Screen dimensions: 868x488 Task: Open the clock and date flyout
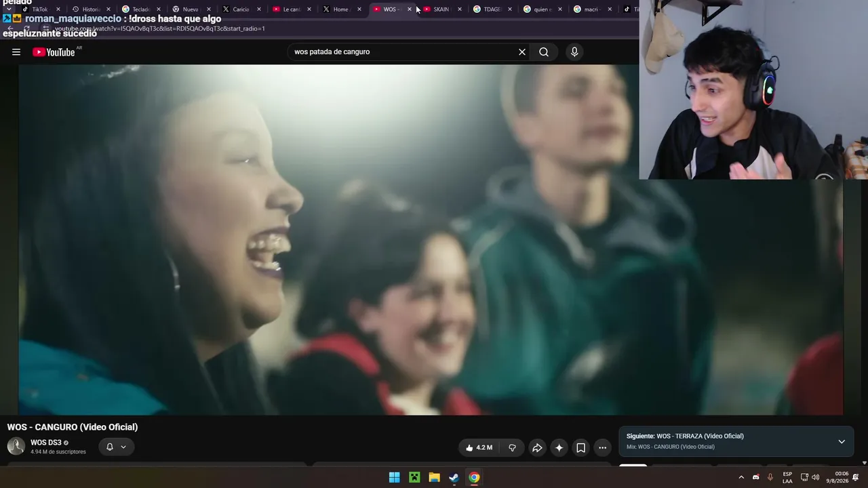pos(837,477)
